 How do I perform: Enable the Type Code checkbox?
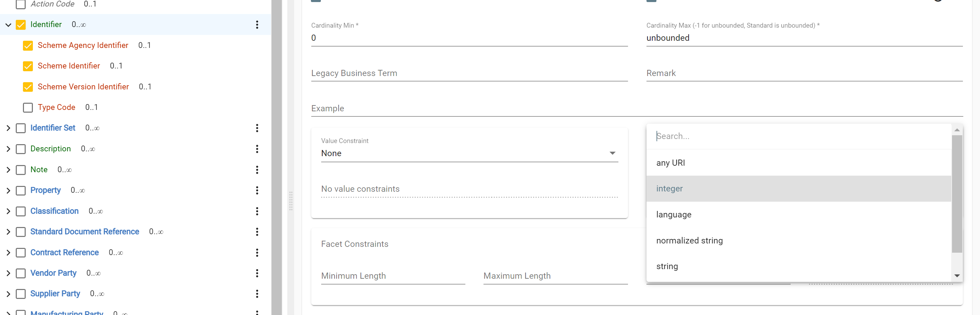pyautogui.click(x=28, y=108)
